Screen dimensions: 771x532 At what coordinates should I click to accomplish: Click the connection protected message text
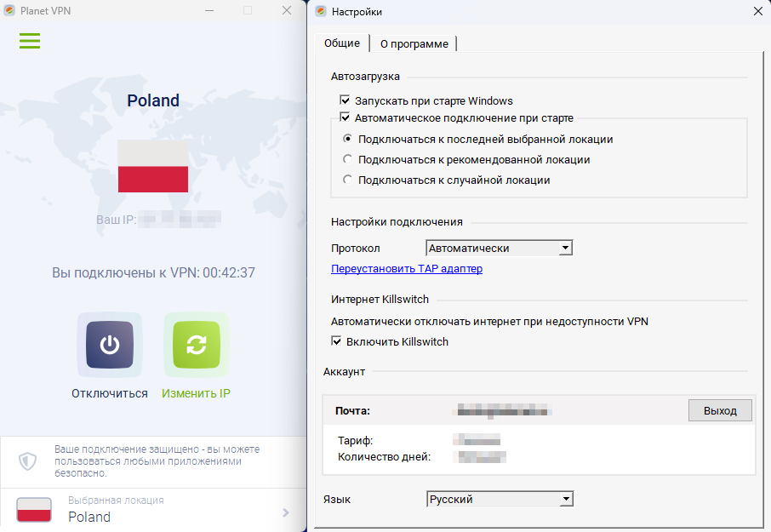[157, 461]
